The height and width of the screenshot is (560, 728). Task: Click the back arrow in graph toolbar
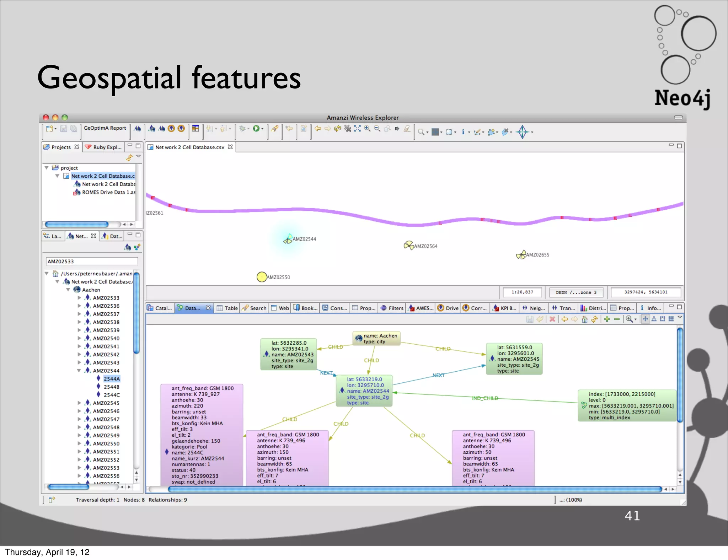pos(564,319)
